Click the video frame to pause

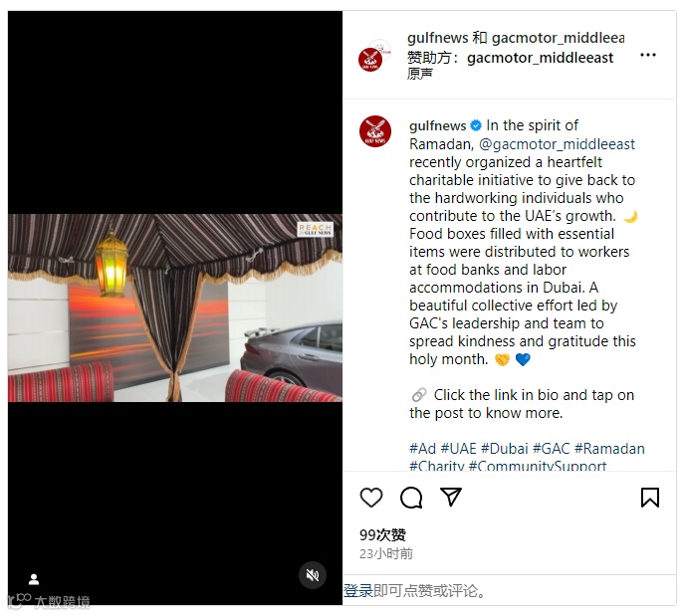[x=175, y=308]
